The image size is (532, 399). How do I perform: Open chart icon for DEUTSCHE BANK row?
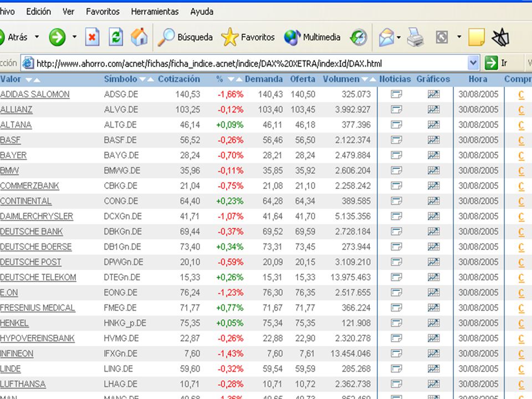(433, 232)
